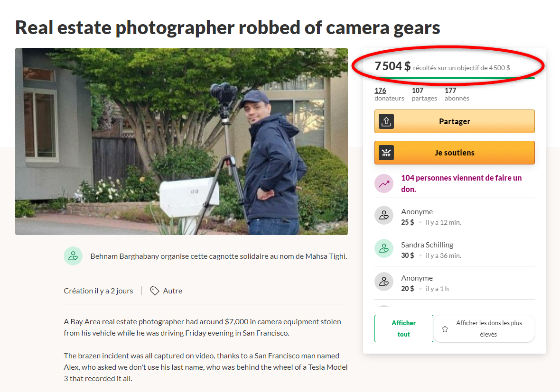Click the star icon for top donations
560x392 pixels.
[445, 328]
